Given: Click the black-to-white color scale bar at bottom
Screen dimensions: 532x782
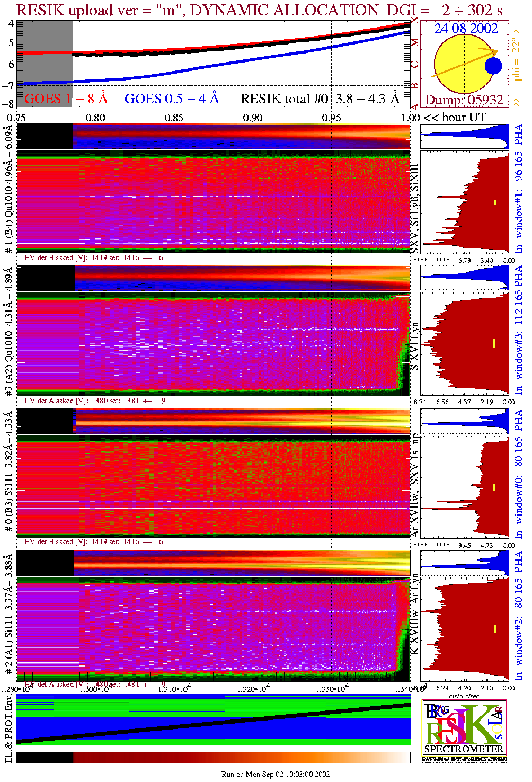Looking at the screenshot, I should point(214,758).
